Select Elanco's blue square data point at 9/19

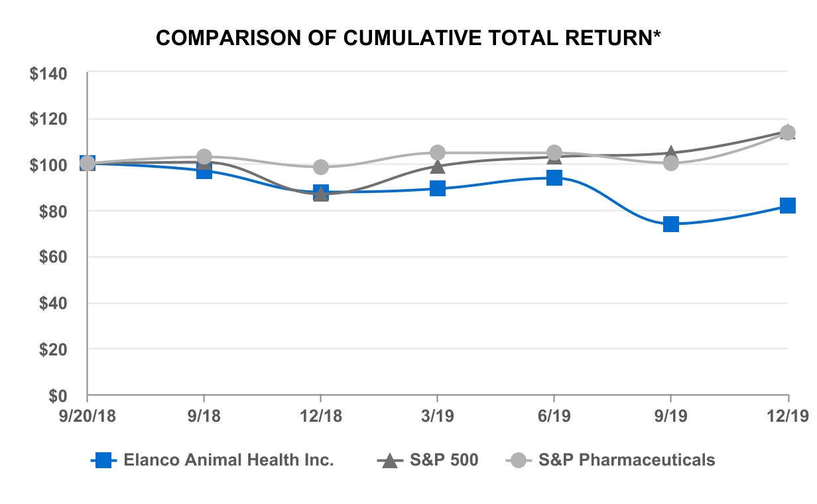click(671, 224)
